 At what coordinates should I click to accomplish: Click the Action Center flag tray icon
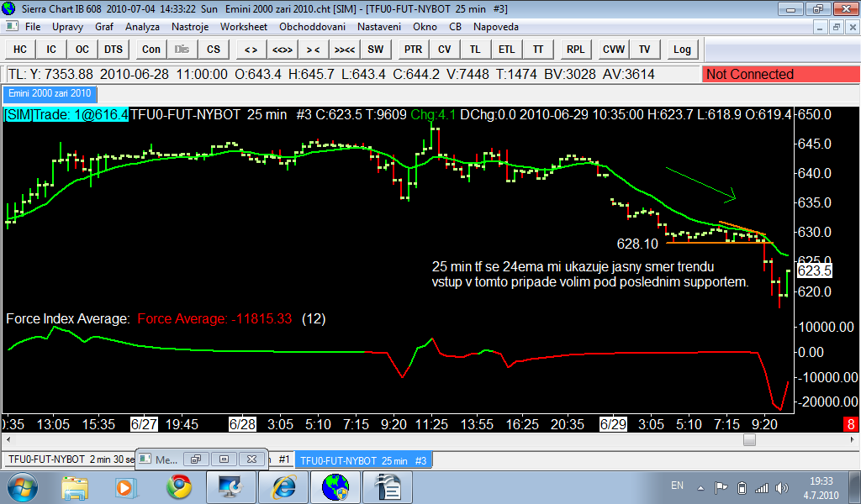click(x=721, y=487)
